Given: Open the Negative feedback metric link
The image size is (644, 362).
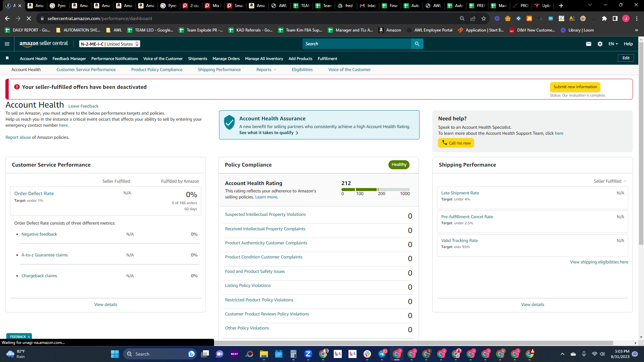Looking at the screenshot, I should coord(39,234).
